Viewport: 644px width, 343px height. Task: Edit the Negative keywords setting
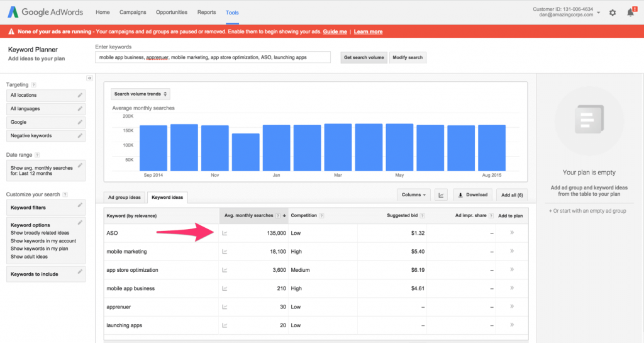point(80,135)
